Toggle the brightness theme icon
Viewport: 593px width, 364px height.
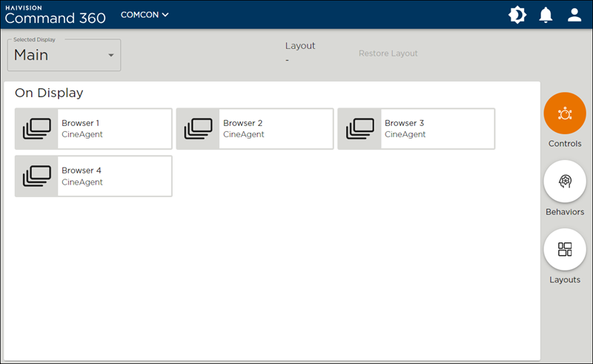tap(517, 15)
